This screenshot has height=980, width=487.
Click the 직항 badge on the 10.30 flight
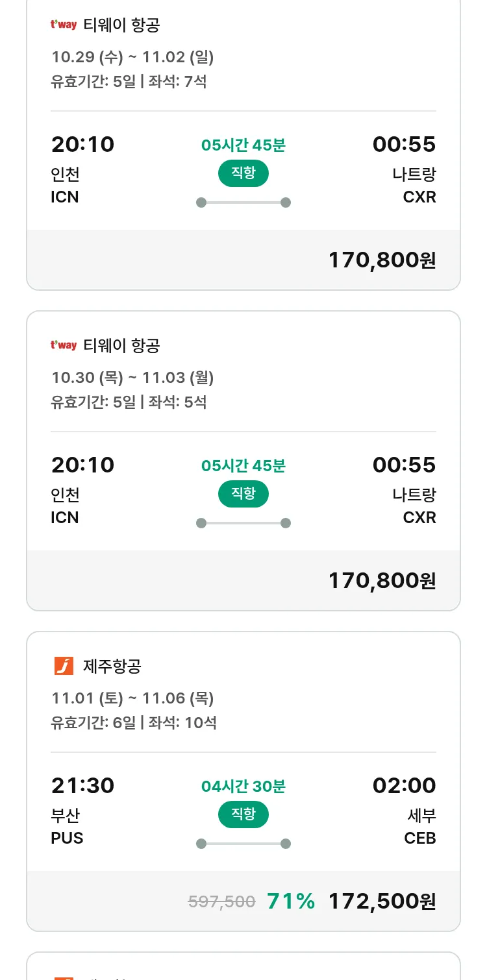[x=243, y=494]
